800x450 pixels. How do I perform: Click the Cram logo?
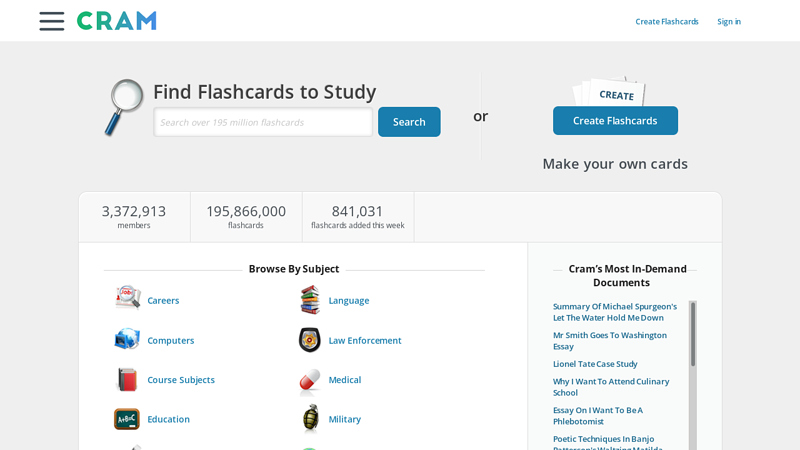(x=117, y=21)
